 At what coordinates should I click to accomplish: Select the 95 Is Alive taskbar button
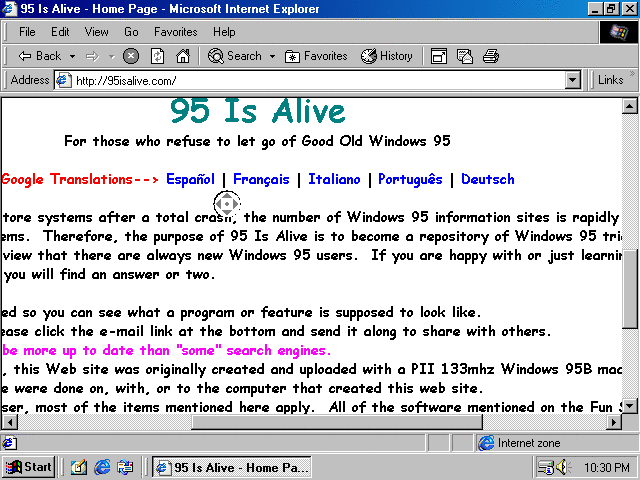coord(232,467)
